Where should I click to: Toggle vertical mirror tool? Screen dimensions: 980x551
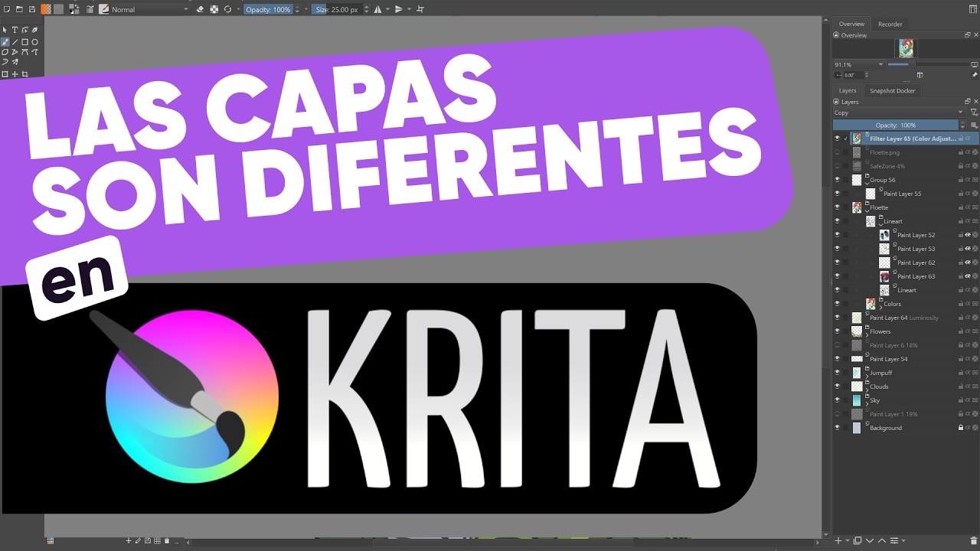point(399,9)
